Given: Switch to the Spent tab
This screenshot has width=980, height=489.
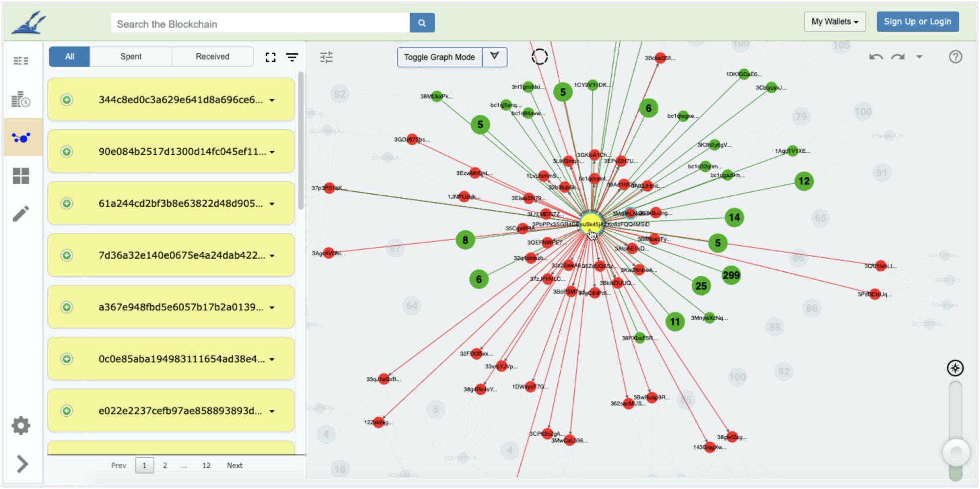Looking at the screenshot, I should (x=131, y=57).
